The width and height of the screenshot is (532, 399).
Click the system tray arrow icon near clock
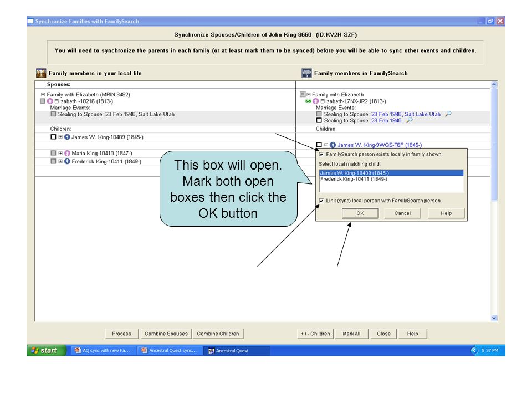474,350
